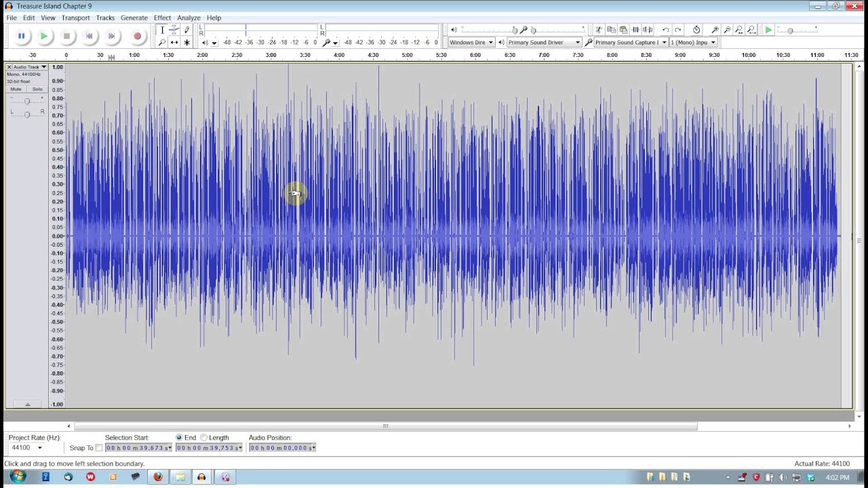Click the track gain slider
The height and width of the screenshot is (488, 868).
click(27, 101)
